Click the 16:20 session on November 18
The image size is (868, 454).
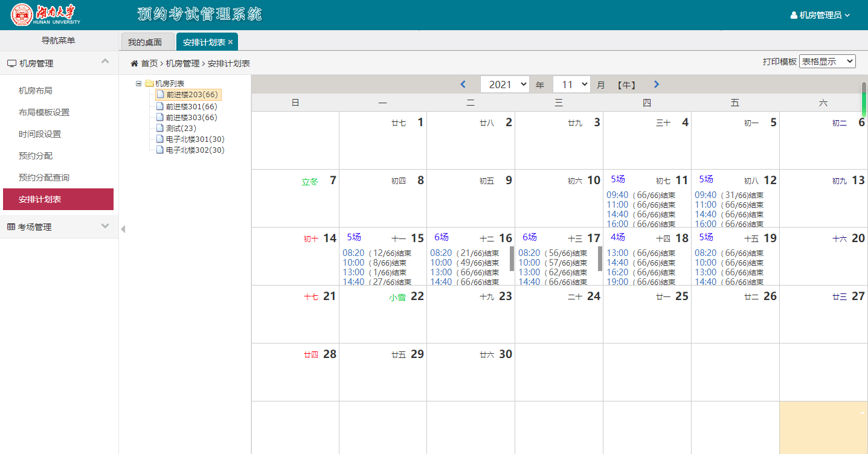pos(641,272)
